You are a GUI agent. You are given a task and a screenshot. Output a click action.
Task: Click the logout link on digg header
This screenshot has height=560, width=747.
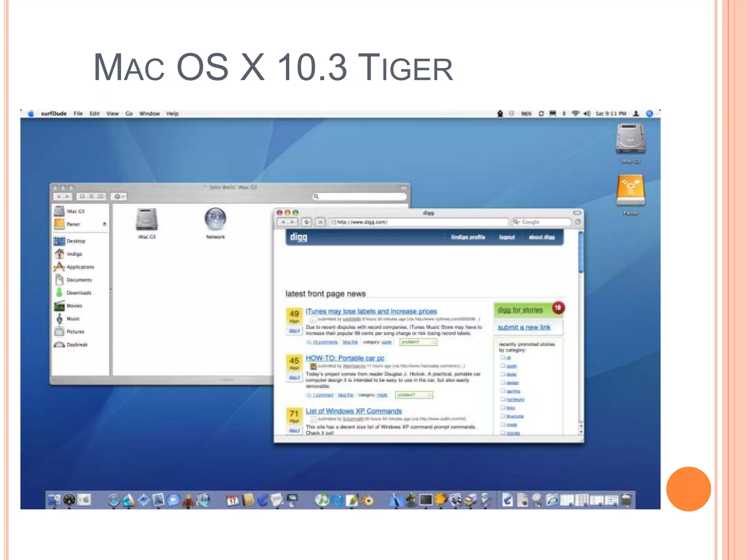507,237
